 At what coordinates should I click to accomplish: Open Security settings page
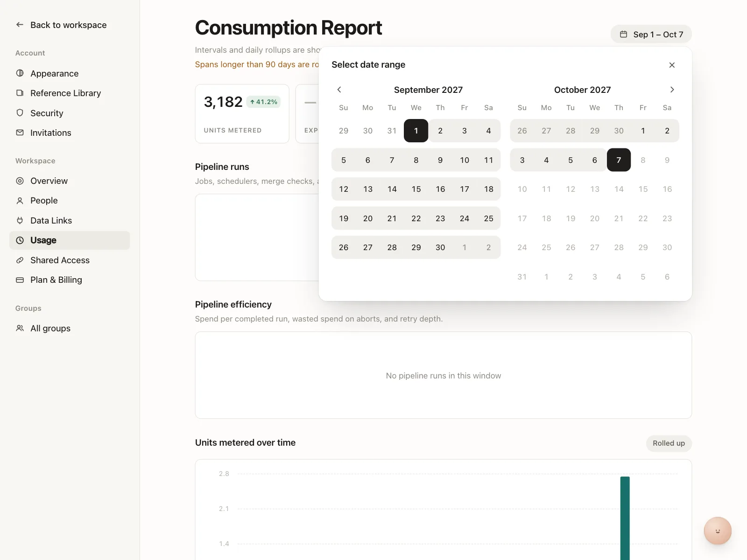click(x=70, y=113)
